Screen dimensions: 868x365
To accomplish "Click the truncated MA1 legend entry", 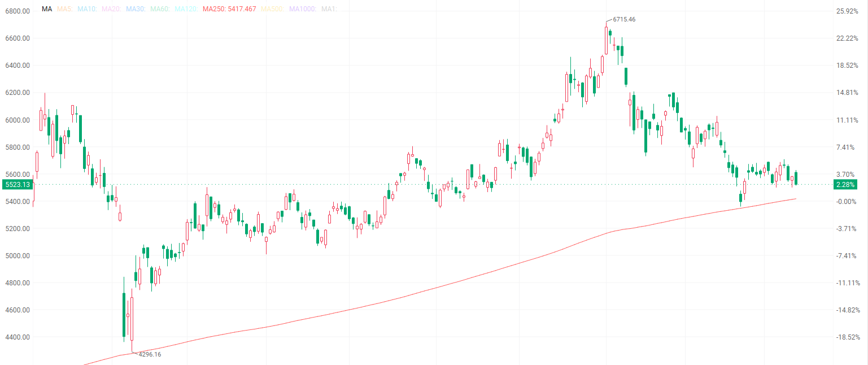I will point(329,9).
